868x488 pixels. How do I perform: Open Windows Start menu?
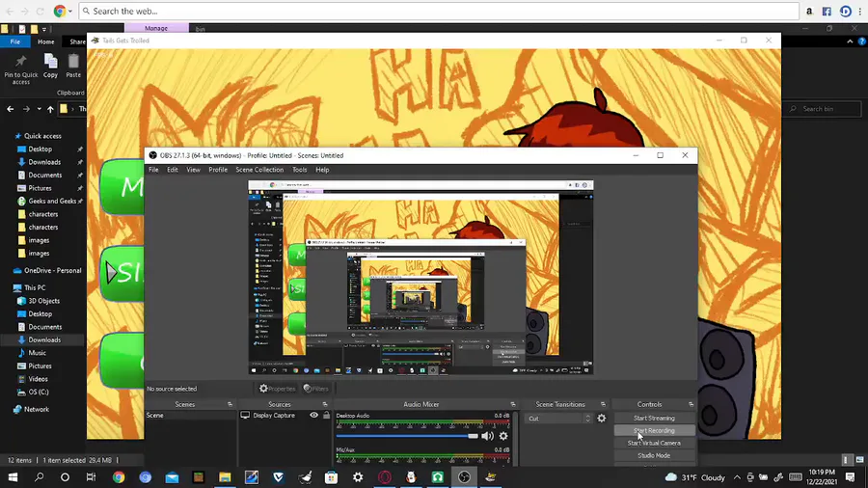pyautogui.click(x=13, y=477)
